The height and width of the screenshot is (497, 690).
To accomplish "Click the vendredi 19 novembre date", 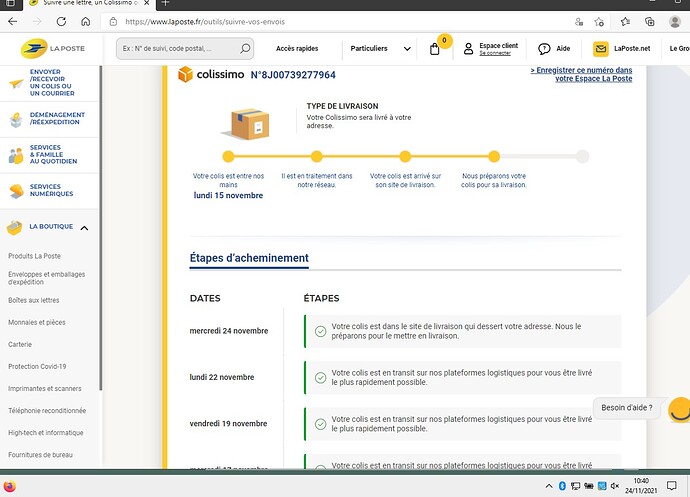I will (228, 423).
